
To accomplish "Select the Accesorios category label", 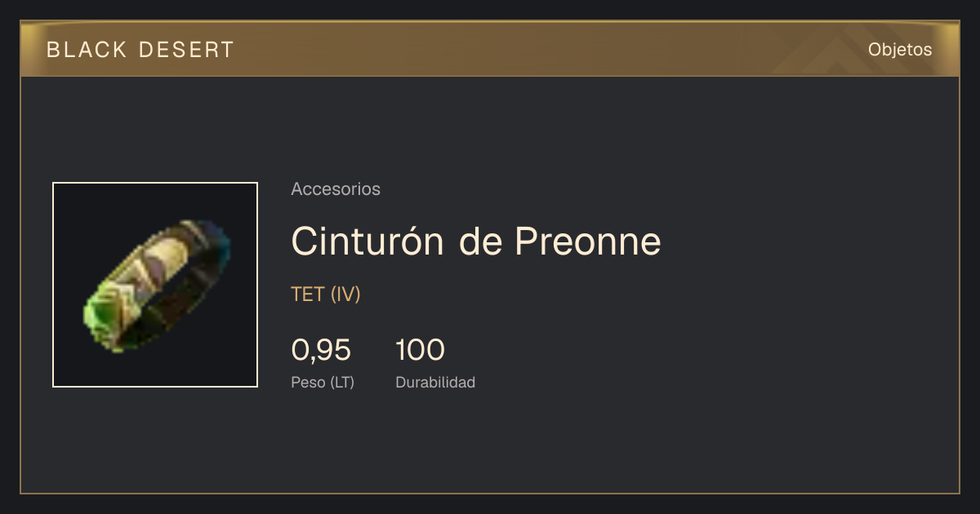I will coord(336,189).
